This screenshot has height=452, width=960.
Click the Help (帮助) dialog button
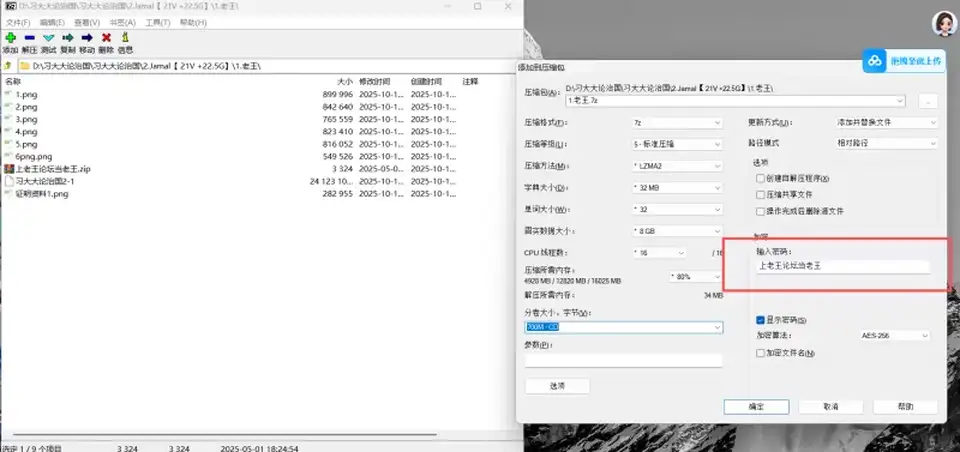905,407
